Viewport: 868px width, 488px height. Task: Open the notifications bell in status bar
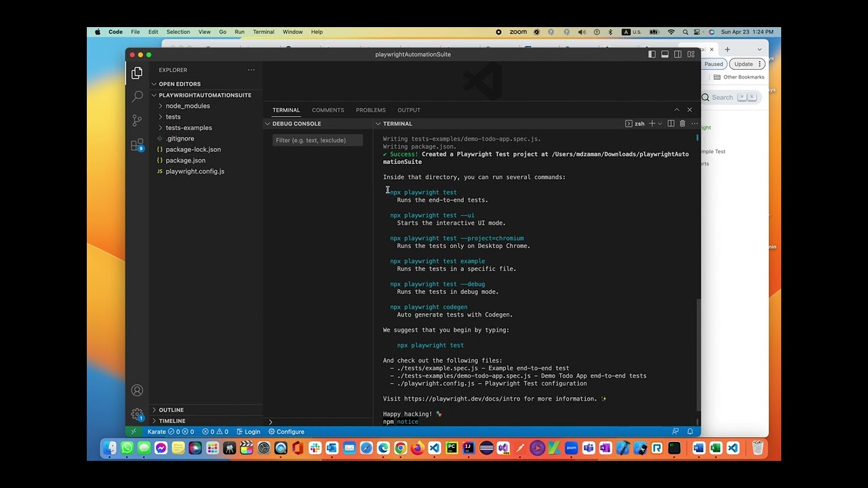tap(690, 432)
